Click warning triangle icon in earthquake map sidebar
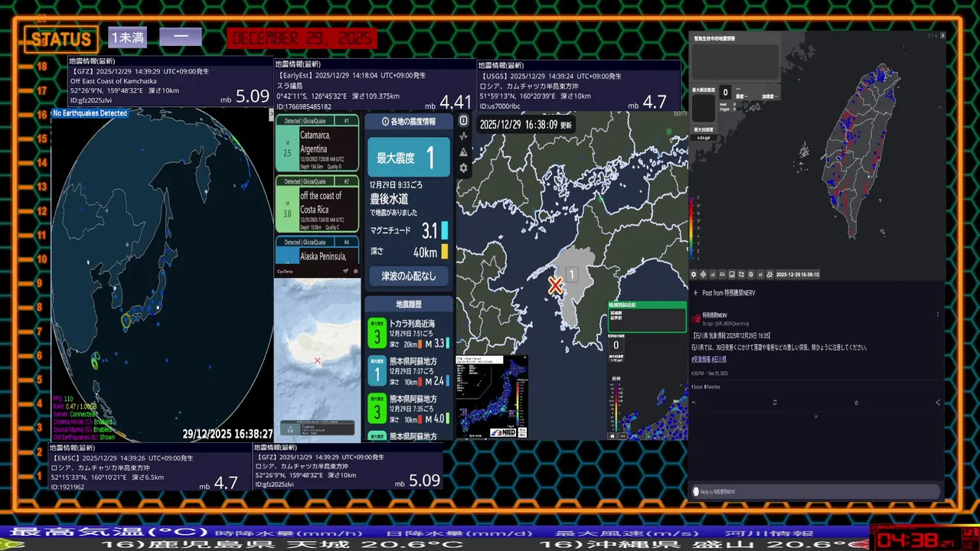This screenshot has width=980, height=551. coord(463,152)
